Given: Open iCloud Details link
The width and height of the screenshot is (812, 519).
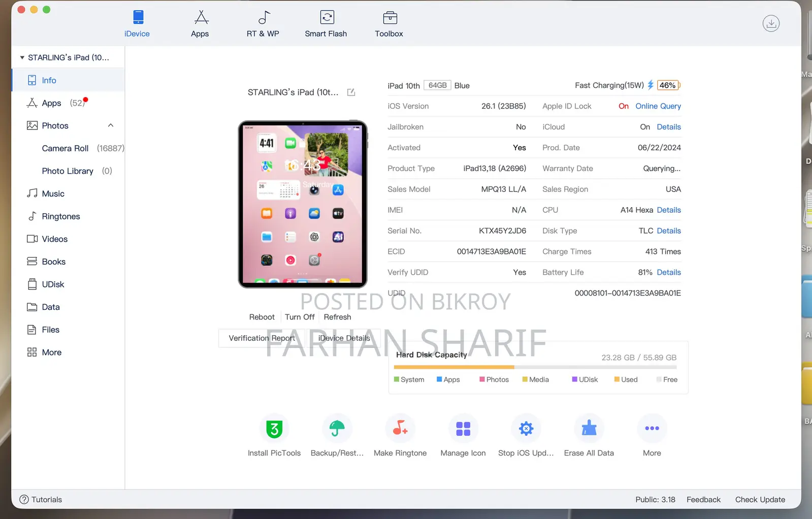Looking at the screenshot, I should tap(669, 127).
